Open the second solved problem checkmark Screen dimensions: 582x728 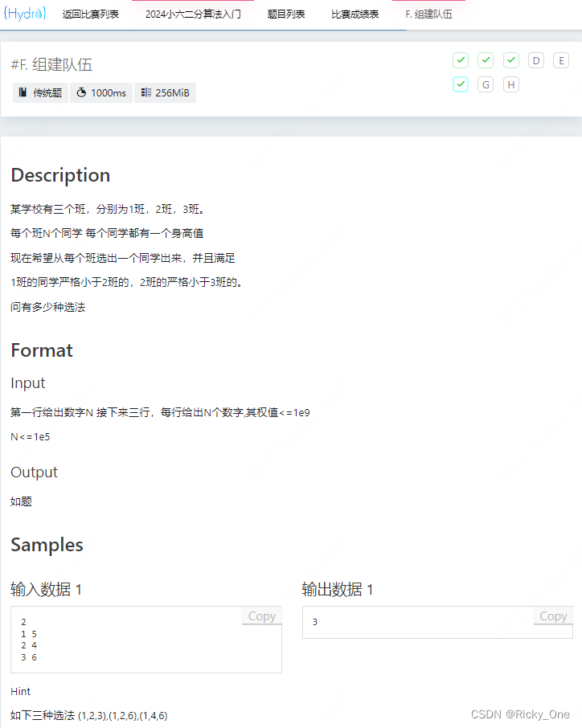486,60
